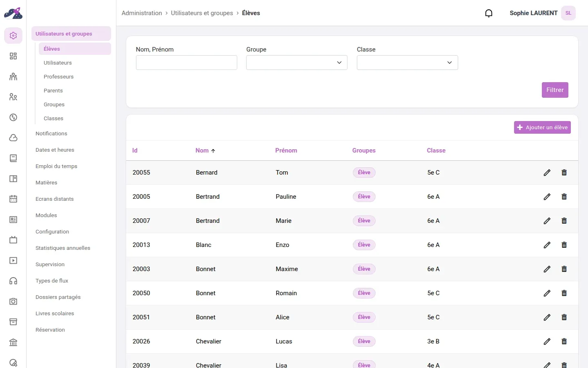Open the Professeurs submenu item
The height and width of the screenshot is (368, 588).
(58, 77)
